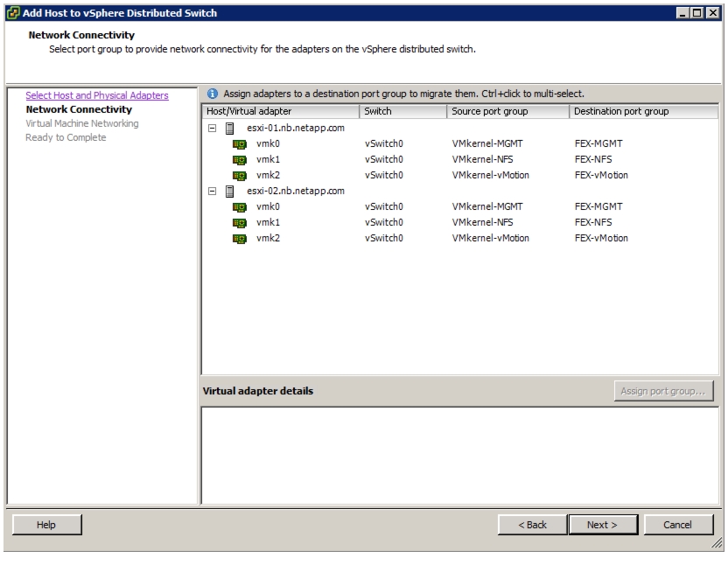The image size is (728, 572).
Task: Sort by Destination port group column header
Action: [x=644, y=111]
